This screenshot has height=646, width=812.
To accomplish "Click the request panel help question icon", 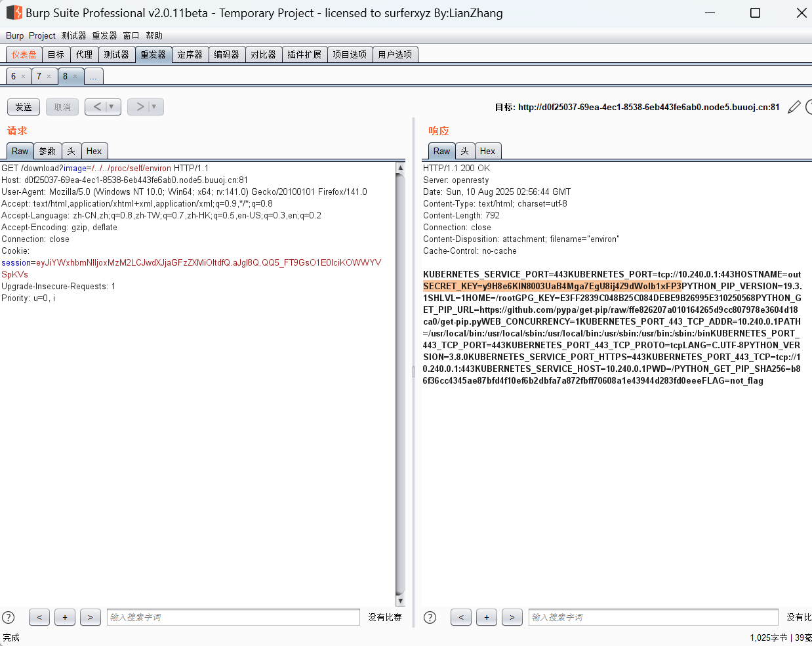I will point(9,617).
